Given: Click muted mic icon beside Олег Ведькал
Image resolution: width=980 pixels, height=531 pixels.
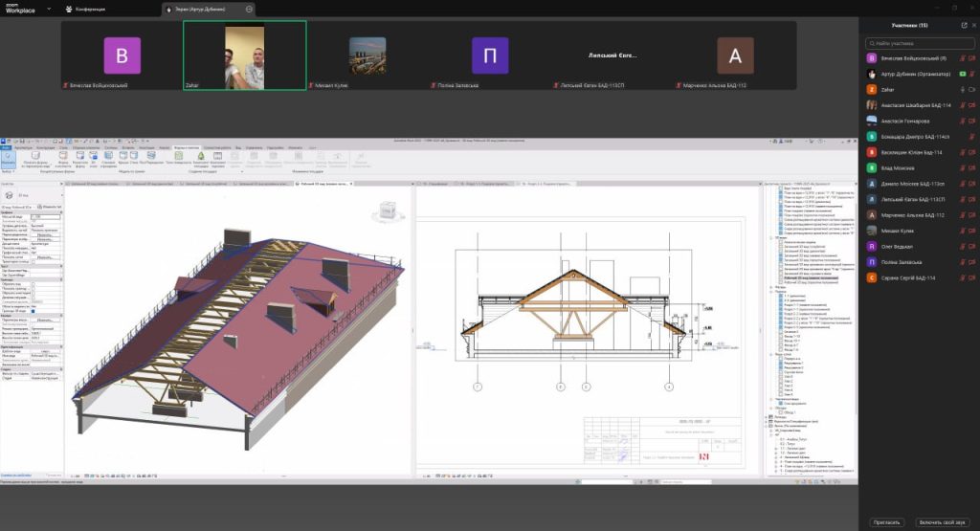Looking at the screenshot, I should tap(962, 246).
